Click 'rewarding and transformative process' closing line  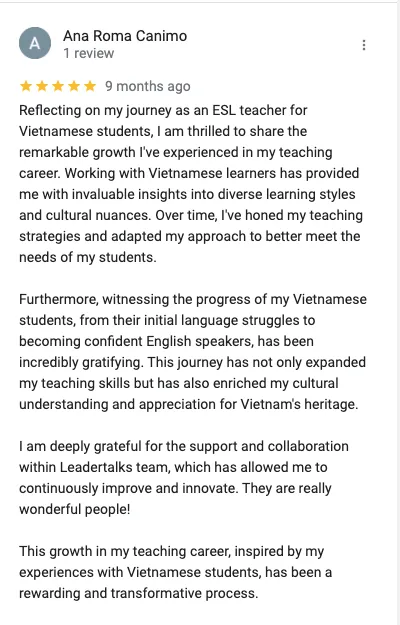pyautogui.click(x=138, y=593)
